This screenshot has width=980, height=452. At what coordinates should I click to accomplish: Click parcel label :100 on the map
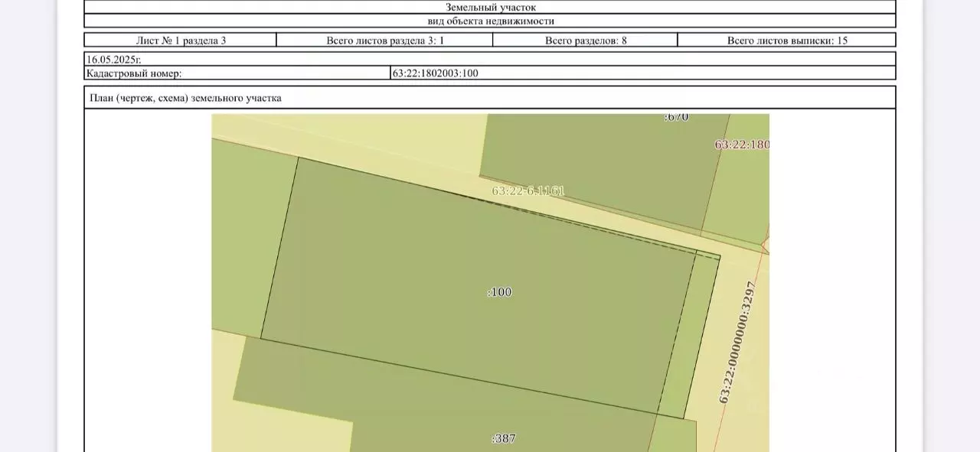point(499,292)
